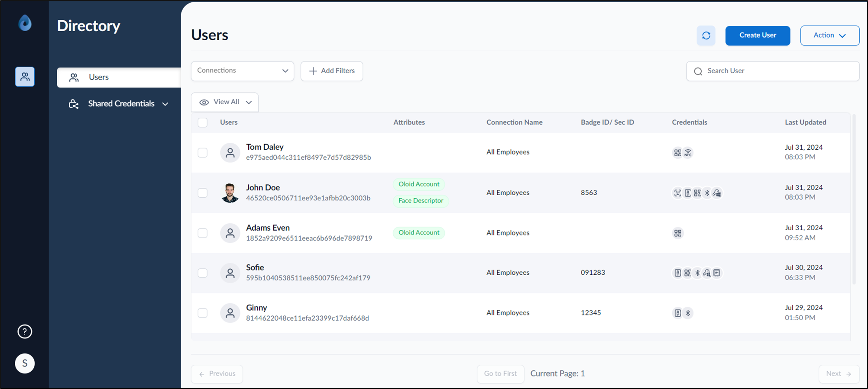Viewport: 868px width, 389px height.
Task: Click John Doe's badge card credential icon
Action: click(x=687, y=193)
